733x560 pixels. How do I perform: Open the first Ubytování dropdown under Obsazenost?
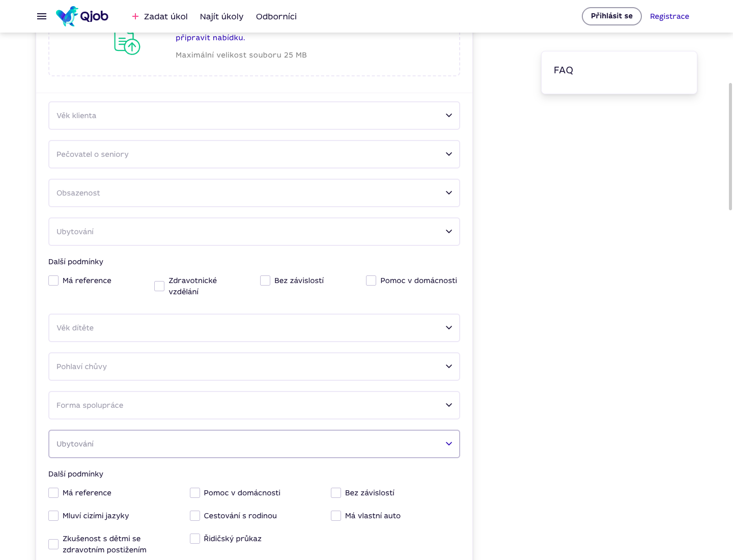(x=254, y=232)
